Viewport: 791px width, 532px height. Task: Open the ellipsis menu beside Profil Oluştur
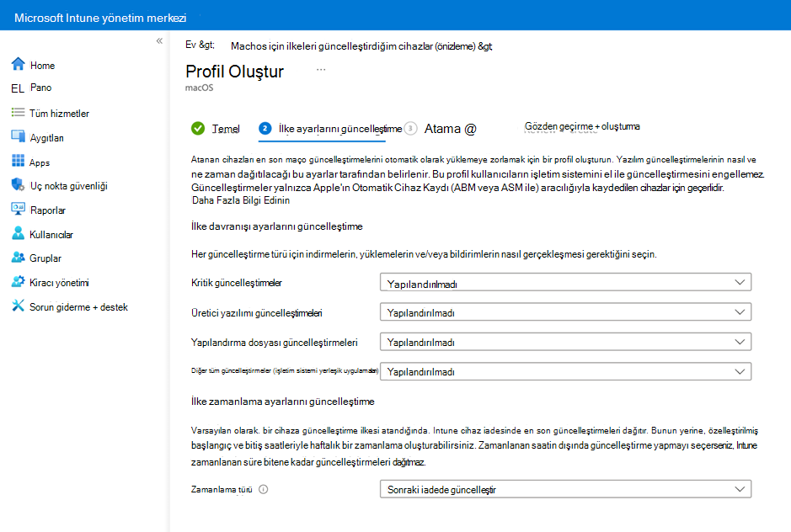[x=321, y=70]
